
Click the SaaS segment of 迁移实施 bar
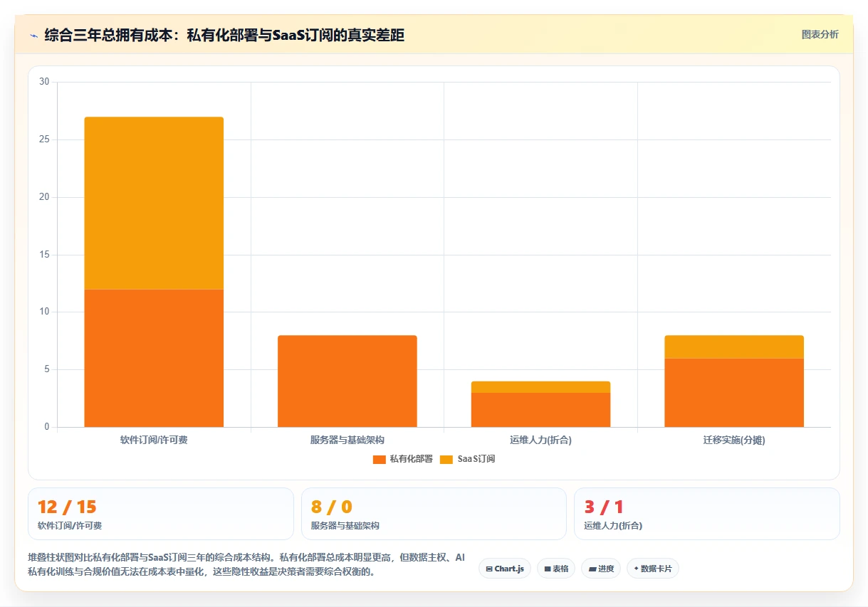pyautogui.click(x=734, y=347)
